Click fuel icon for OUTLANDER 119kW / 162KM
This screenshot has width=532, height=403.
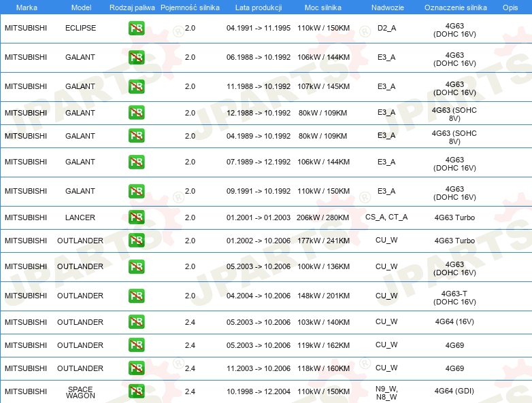136,345
